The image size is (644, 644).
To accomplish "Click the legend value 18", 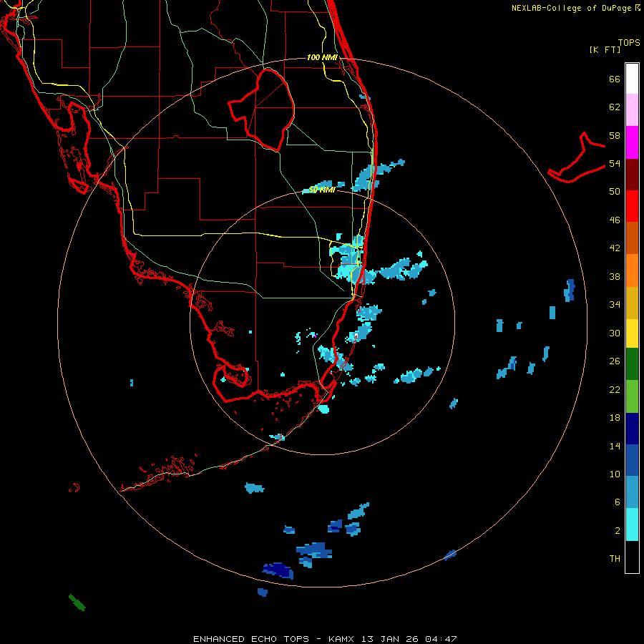I will click(x=615, y=418).
